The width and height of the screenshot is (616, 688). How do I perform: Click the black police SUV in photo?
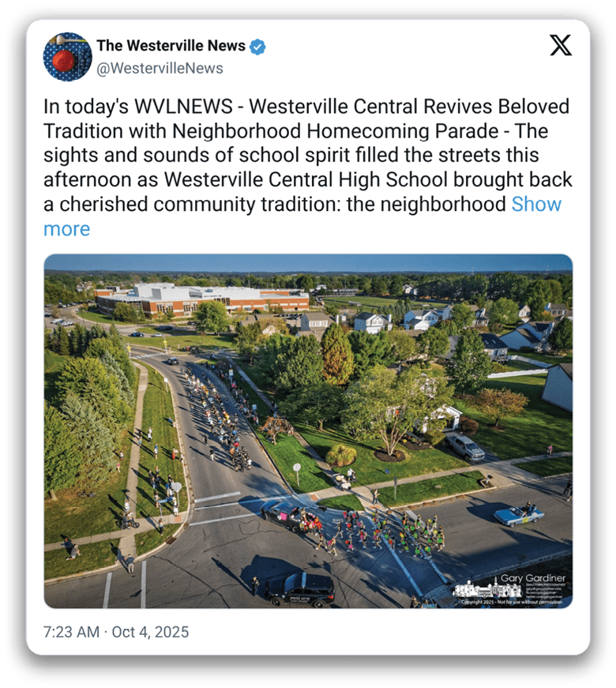coord(299,590)
